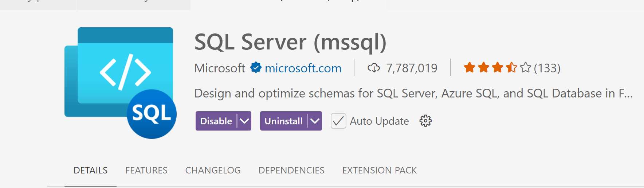
Task: Click the Disable button
Action: point(216,121)
